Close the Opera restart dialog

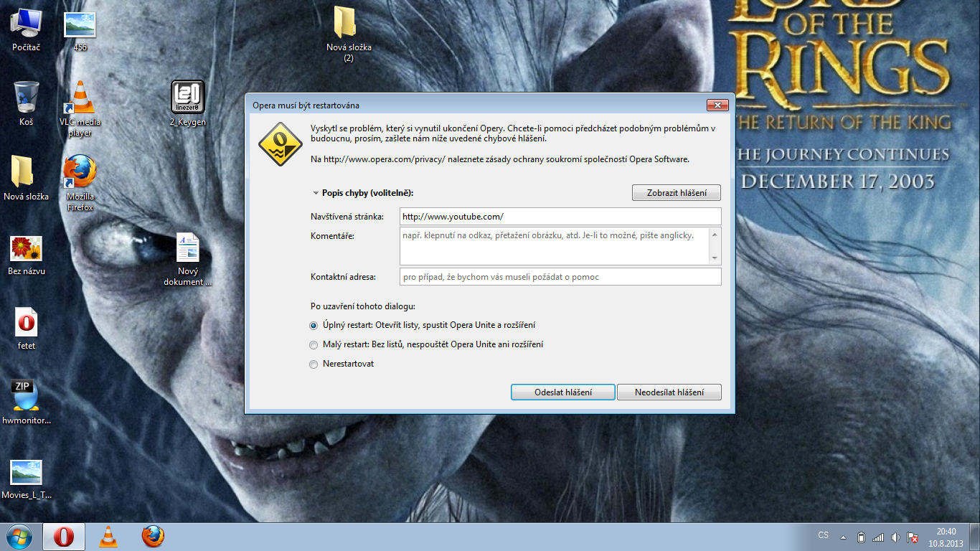tap(717, 105)
